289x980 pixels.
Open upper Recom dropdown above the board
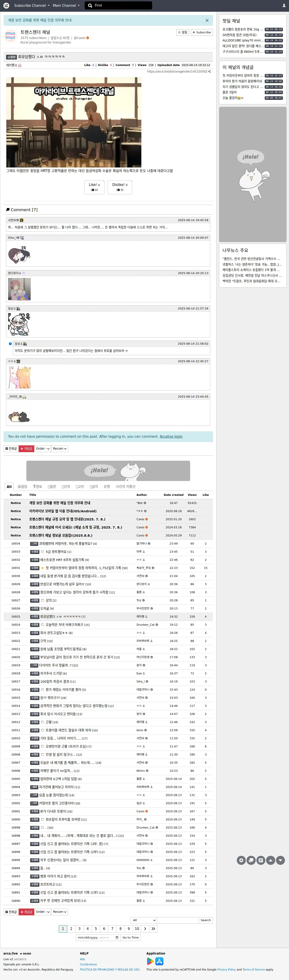pos(60,449)
